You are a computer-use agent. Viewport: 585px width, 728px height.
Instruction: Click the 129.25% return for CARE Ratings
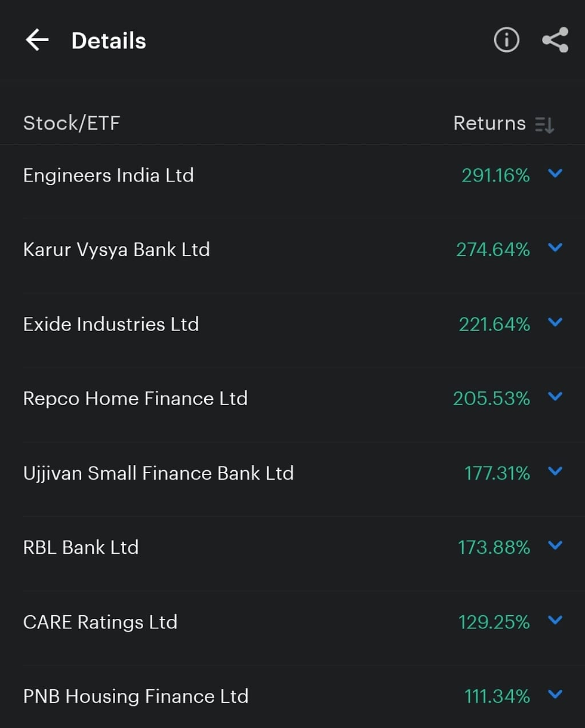tap(494, 622)
